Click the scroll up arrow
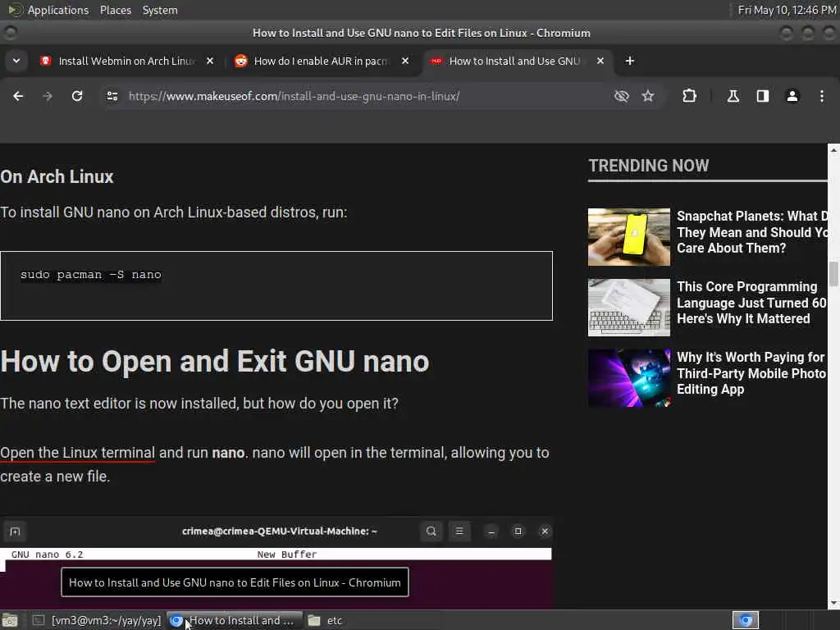The height and width of the screenshot is (630, 840). [833, 150]
